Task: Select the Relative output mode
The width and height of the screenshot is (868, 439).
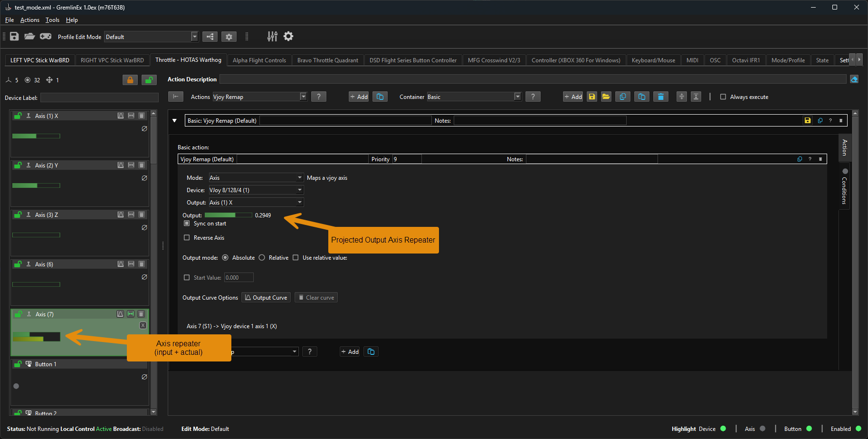Action: click(262, 258)
